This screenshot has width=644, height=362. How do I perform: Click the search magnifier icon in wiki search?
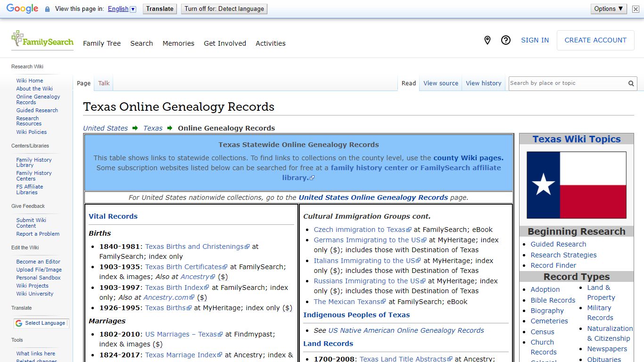click(631, 83)
